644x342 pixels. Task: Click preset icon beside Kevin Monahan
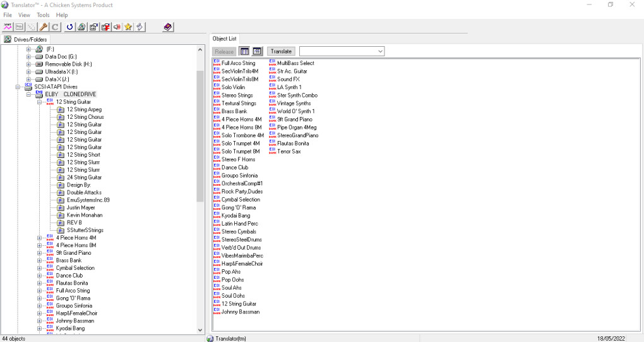pos(61,216)
